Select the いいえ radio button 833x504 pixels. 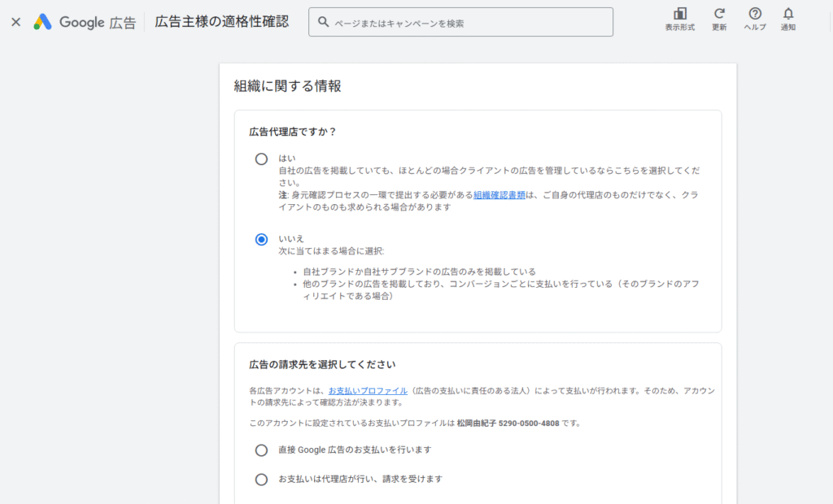coord(261,239)
